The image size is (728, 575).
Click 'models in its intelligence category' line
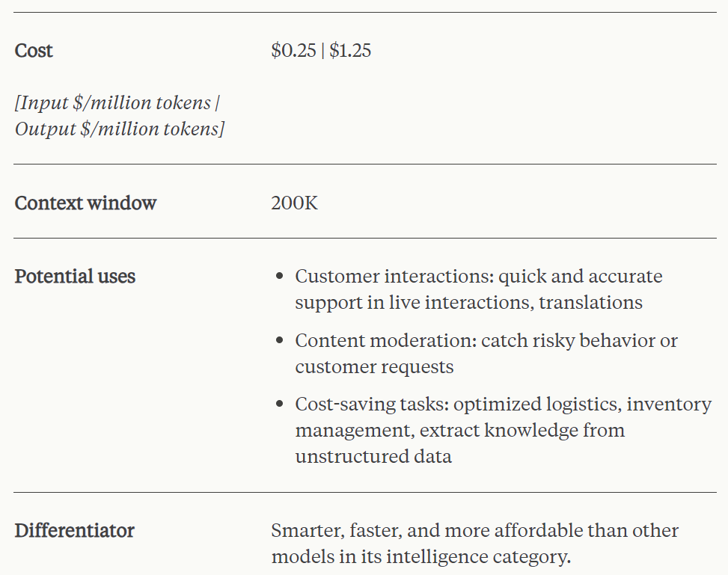[x=420, y=557]
